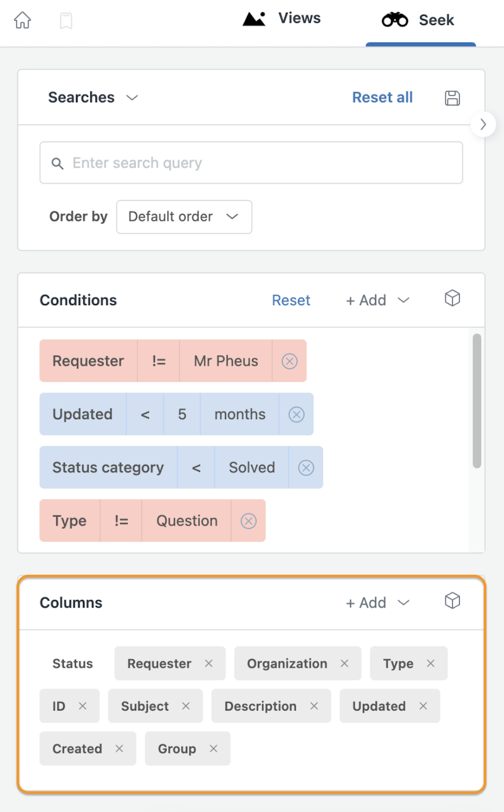Remove the Organization column chip
The image size is (504, 812).
tap(345, 663)
